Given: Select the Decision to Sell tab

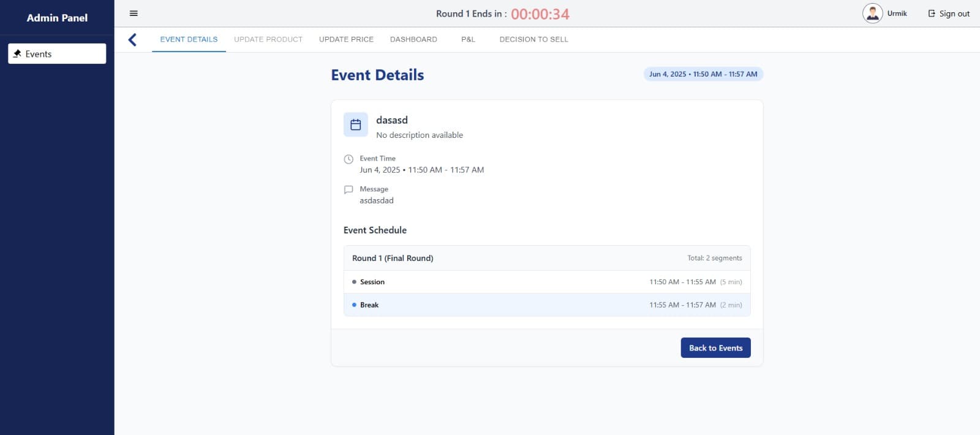Looking at the screenshot, I should coord(533,39).
